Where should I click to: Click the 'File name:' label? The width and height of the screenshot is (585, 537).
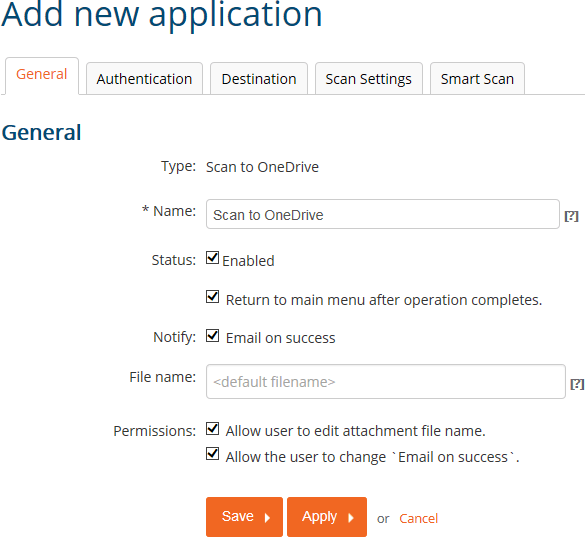tap(163, 377)
